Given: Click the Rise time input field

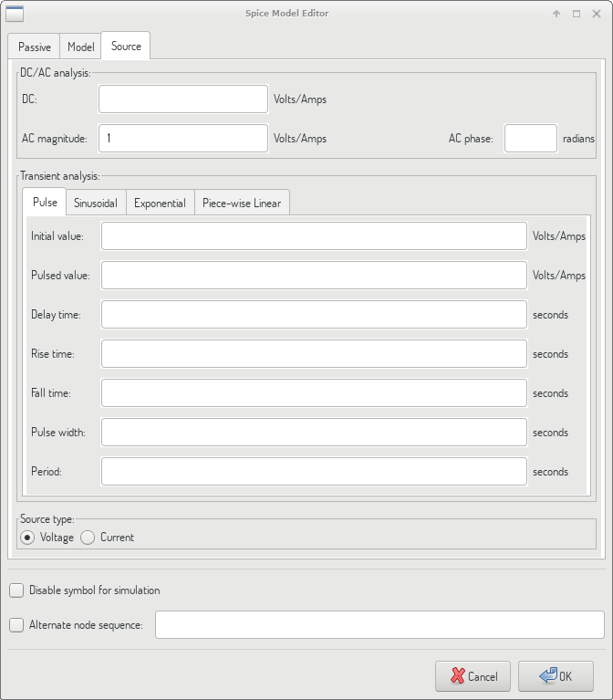Looking at the screenshot, I should pyautogui.click(x=314, y=354).
